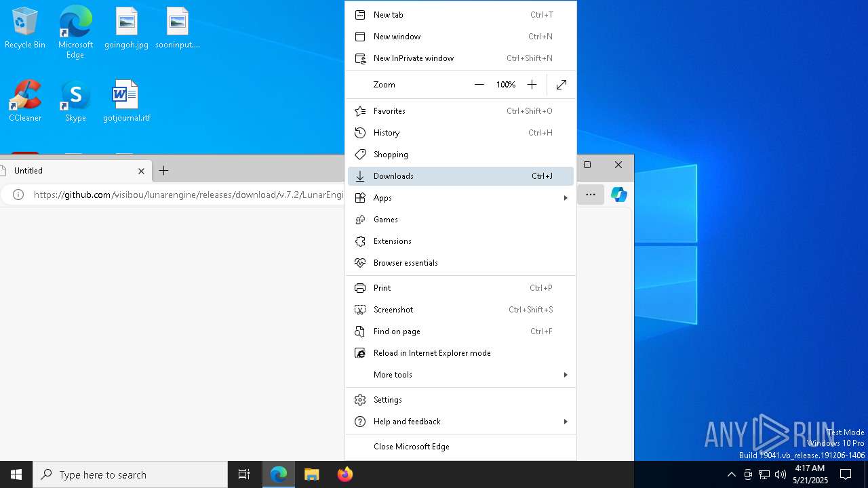This screenshot has height=488, width=868.
Task: Choose Print from menu
Action: [460, 288]
